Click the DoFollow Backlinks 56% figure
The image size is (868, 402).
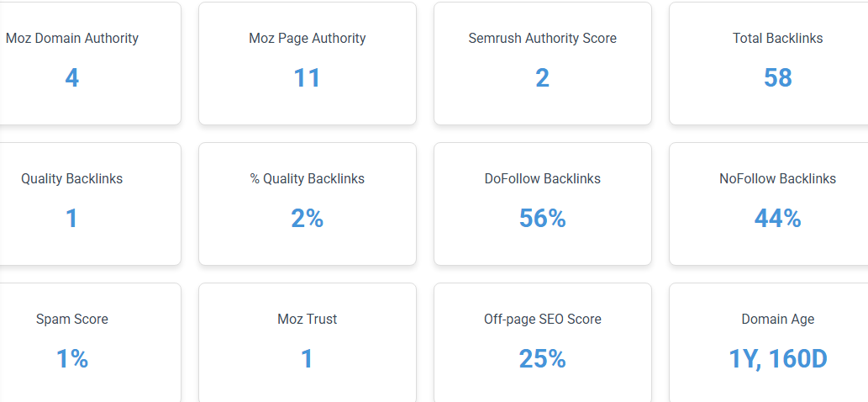543,219
